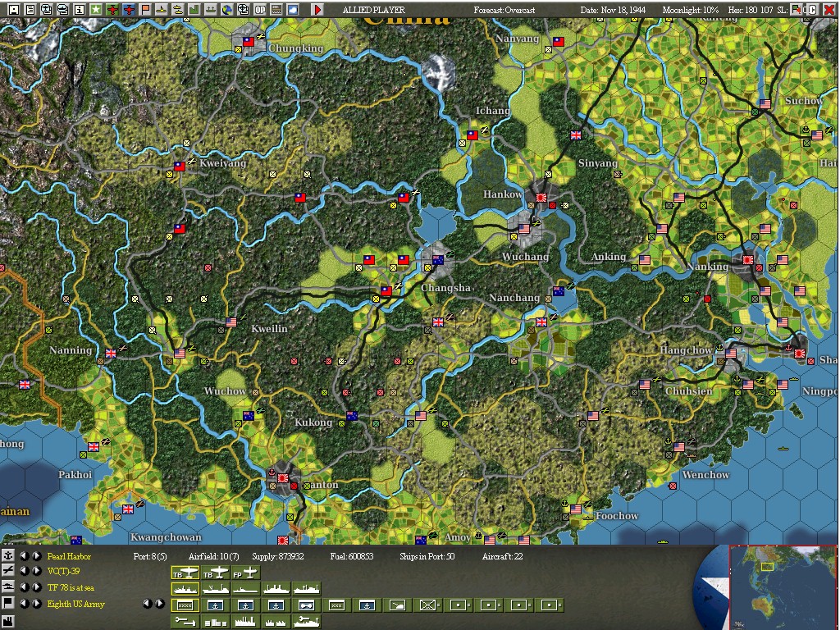Click the red X exit icon

point(829,10)
